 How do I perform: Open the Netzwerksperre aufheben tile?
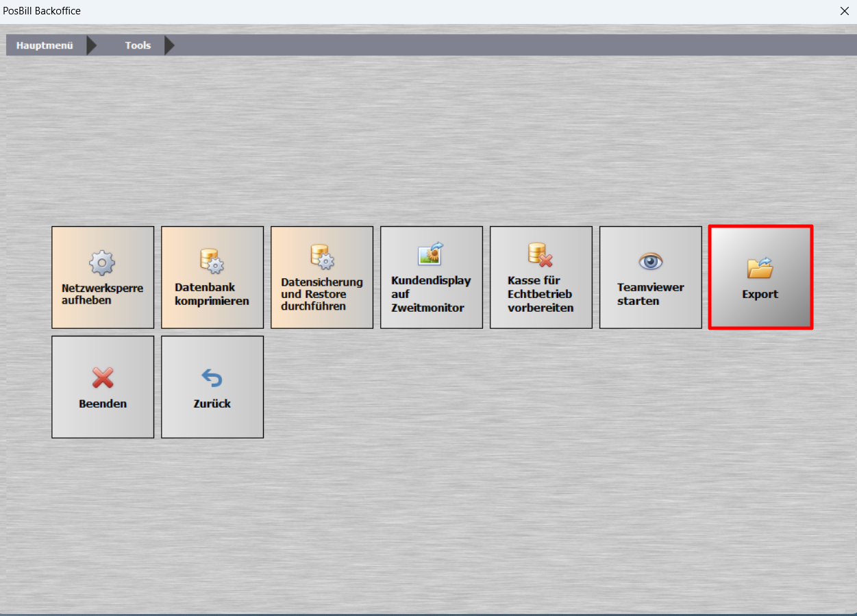(103, 278)
